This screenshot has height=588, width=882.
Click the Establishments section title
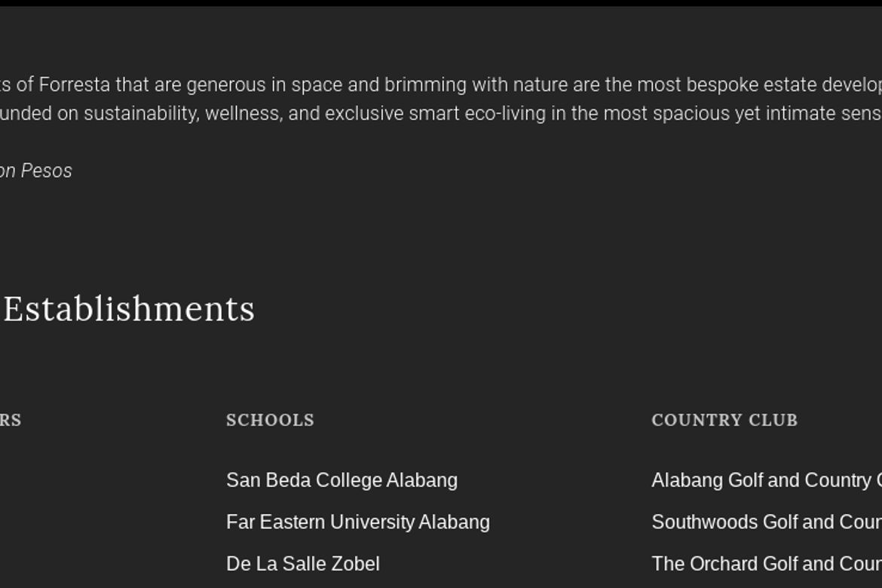tap(129, 308)
